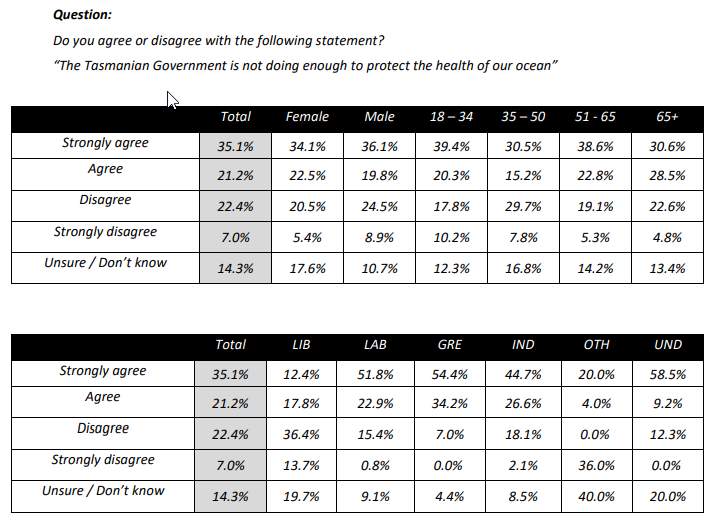
Task: Select the 18 – 34 age header
Action: tap(451, 117)
